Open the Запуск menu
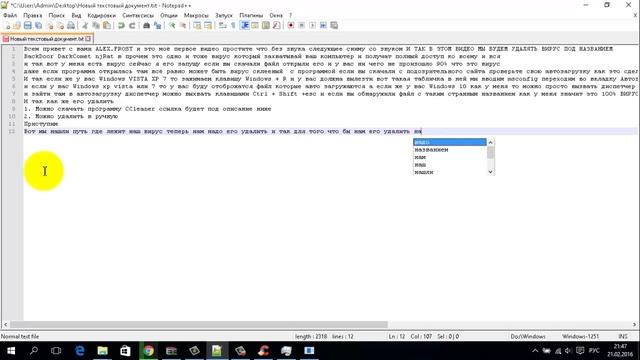Viewport: 640px width, 360px height. coord(224,15)
